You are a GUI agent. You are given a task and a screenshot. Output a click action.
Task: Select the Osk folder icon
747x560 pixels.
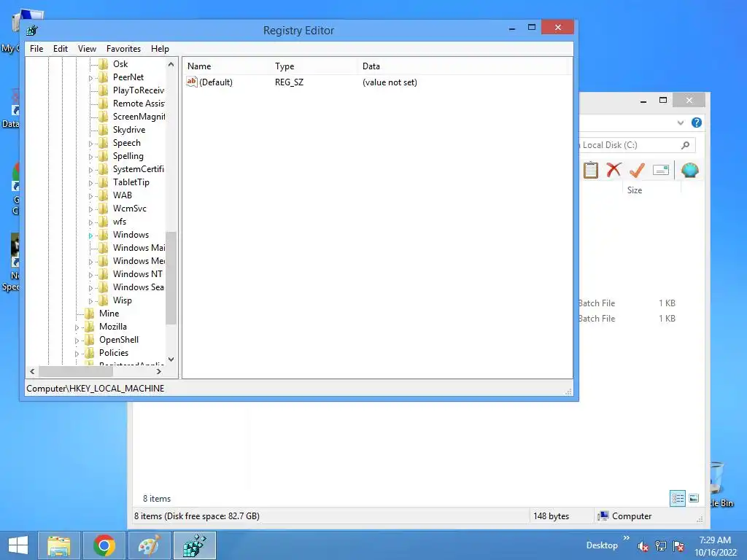tap(103, 64)
